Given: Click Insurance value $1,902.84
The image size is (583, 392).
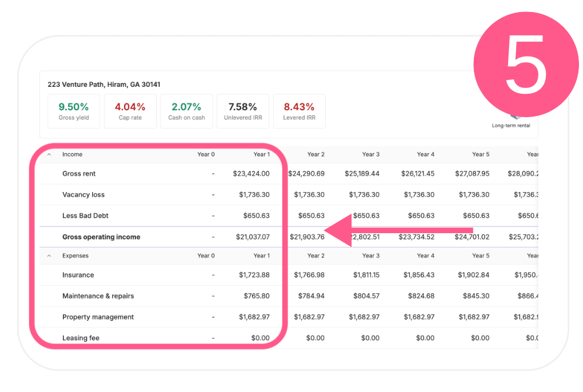Looking at the screenshot, I should point(474,275).
